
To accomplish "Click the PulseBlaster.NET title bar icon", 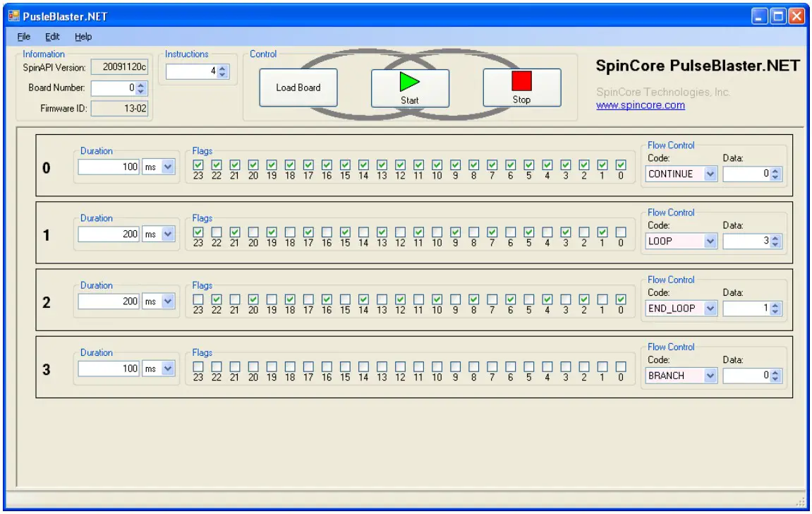I will pyautogui.click(x=13, y=16).
